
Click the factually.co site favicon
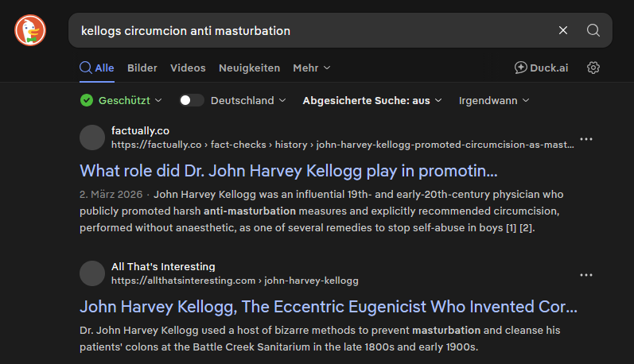pos(92,137)
